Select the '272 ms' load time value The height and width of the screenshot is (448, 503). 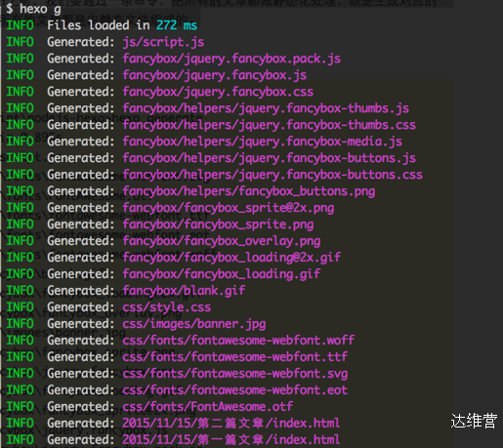pos(177,25)
